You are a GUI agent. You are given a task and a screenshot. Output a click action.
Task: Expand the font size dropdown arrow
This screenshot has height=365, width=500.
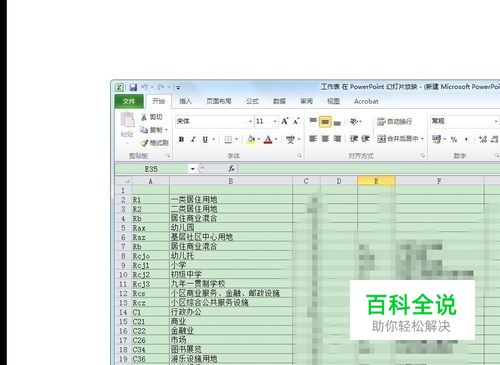point(275,121)
